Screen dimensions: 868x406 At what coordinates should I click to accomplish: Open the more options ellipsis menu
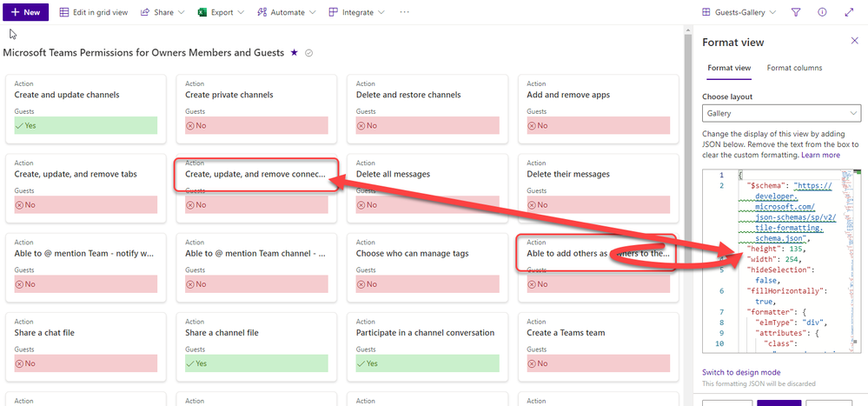click(x=404, y=12)
